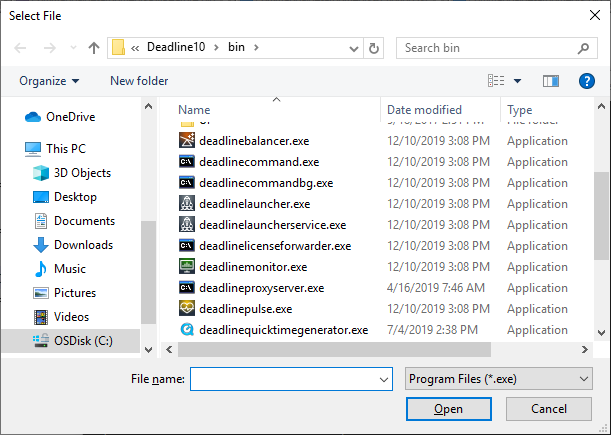
Task: Click the deadlinemonitor.exe monitor icon
Action: tap(187, 267)
